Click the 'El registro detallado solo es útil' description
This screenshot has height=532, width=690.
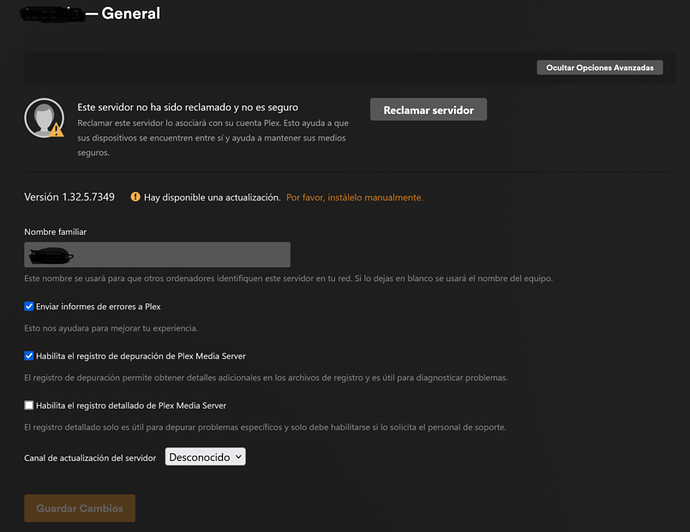point(265,427)
